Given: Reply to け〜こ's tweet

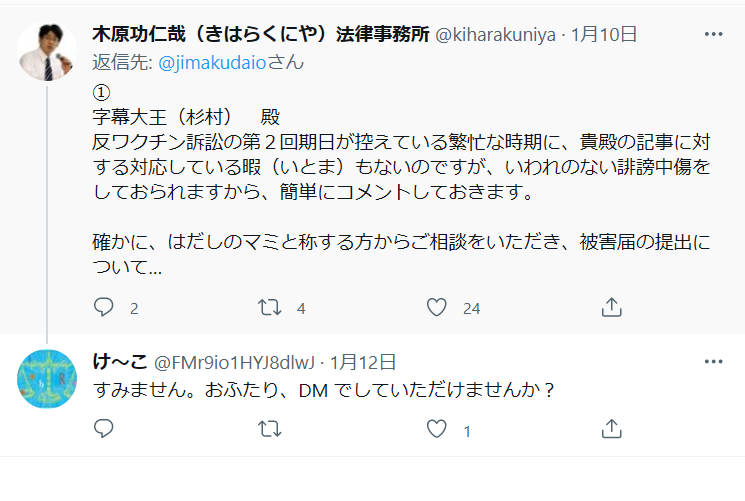Looking at the screenshot, I should (104, 430).
